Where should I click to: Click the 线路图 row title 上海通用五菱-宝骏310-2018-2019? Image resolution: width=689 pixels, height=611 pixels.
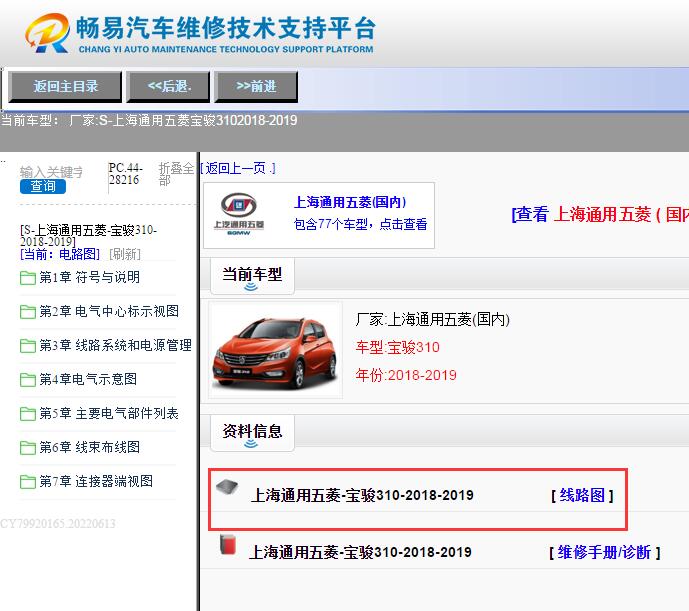click(362, 495)
